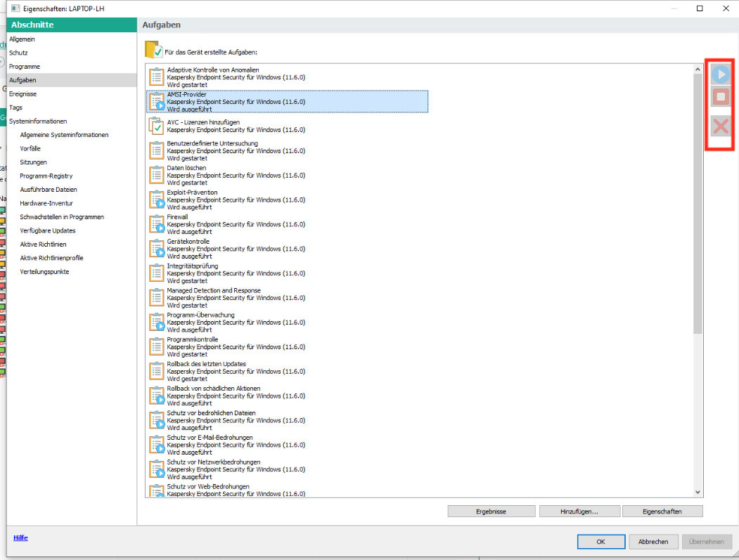Open task Eigenschaften button
Viewport: 739px width, 560px height.
[662, 511]
